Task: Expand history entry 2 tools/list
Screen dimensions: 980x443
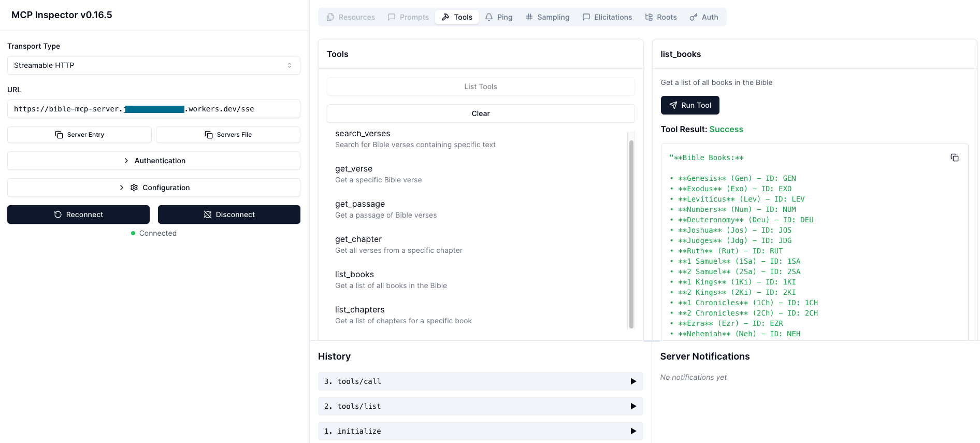Action: [x=481, y=406]
